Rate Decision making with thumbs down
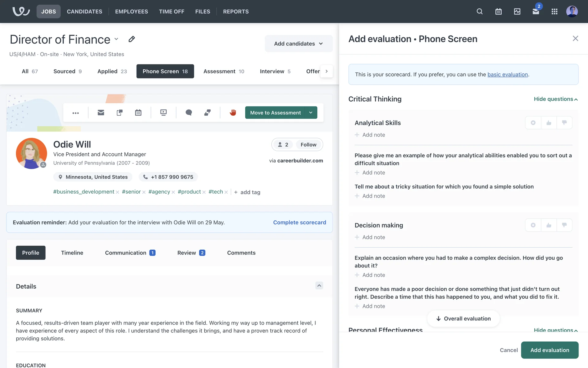The height and width of the screenshot is (368, 588). pyautogui.click(x=564, y=225)
